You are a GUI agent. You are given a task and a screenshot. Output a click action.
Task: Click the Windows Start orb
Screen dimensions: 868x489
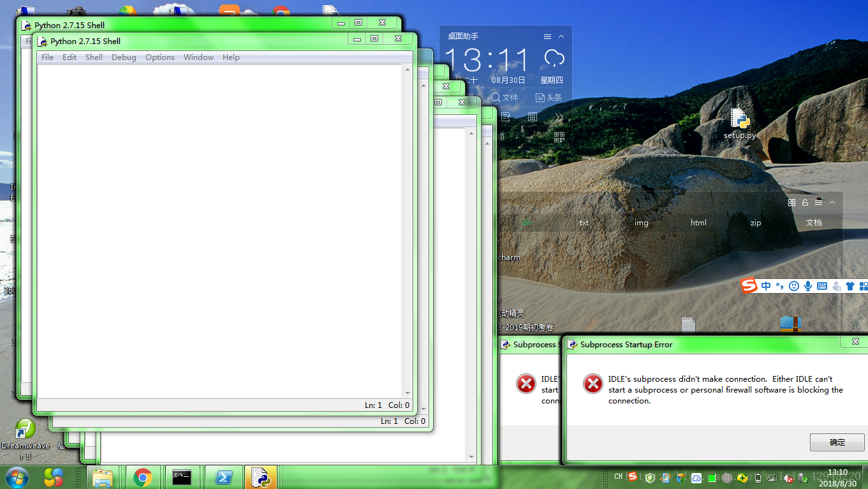point(17,477)
